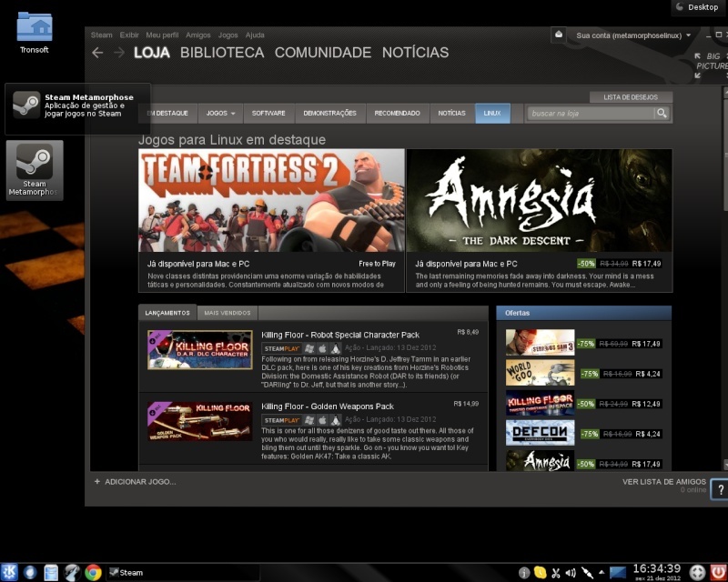Click the question mark help button
Viewport: 728px width, 582px height.
tap(720, 489)
